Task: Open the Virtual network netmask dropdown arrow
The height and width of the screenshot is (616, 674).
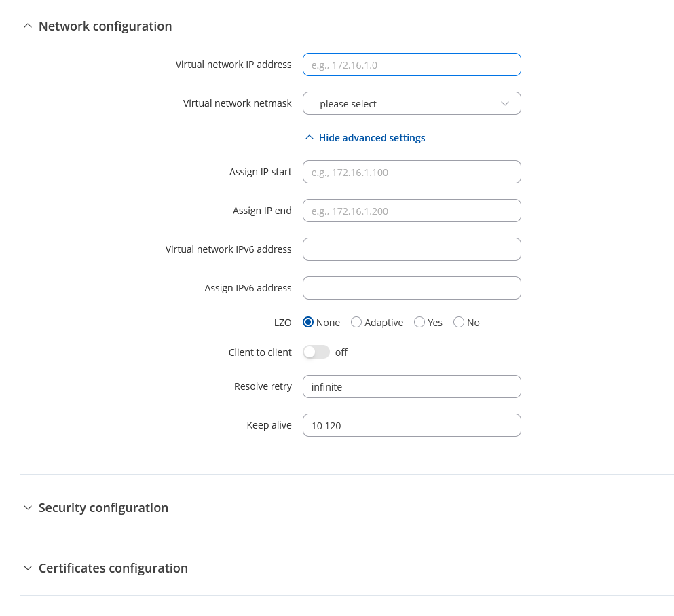Action: (505, 104)
